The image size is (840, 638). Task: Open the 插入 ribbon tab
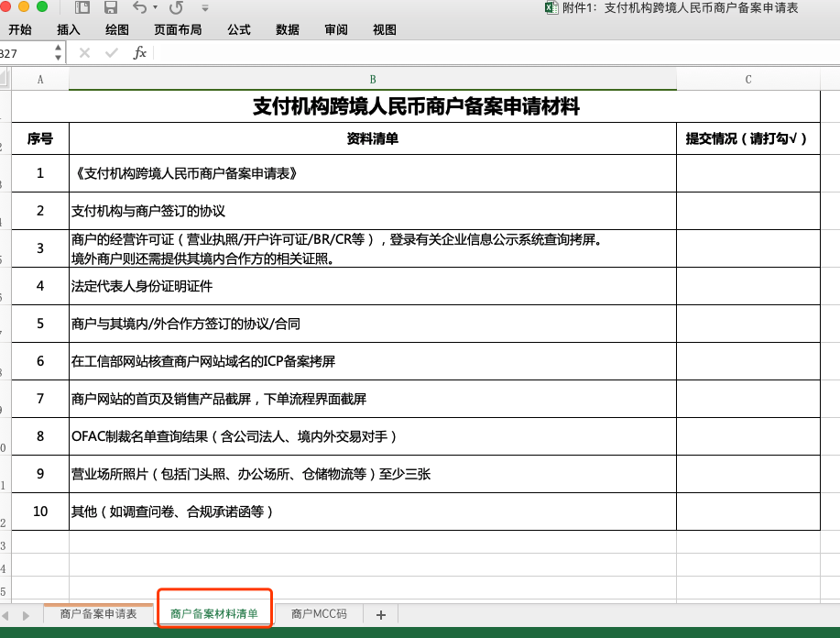(x=69, y=29)
